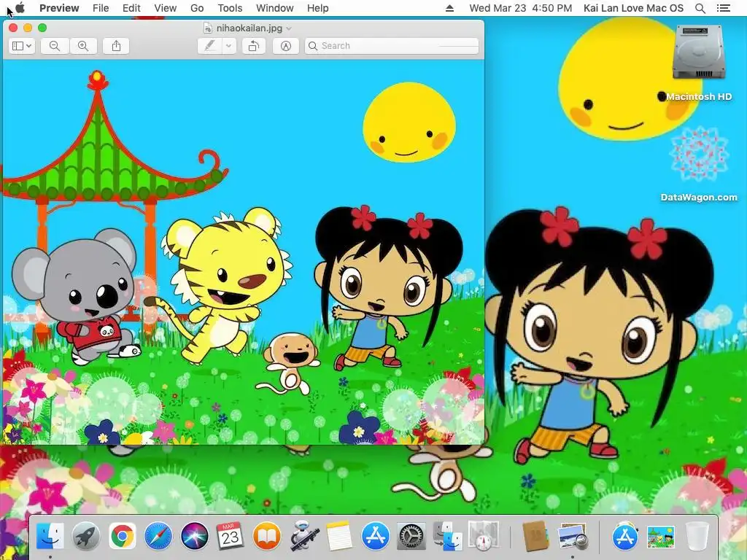Zoom in on the image in Preview
The height and width of the screenshot is (560, 747).
click(x=83, y=46)
